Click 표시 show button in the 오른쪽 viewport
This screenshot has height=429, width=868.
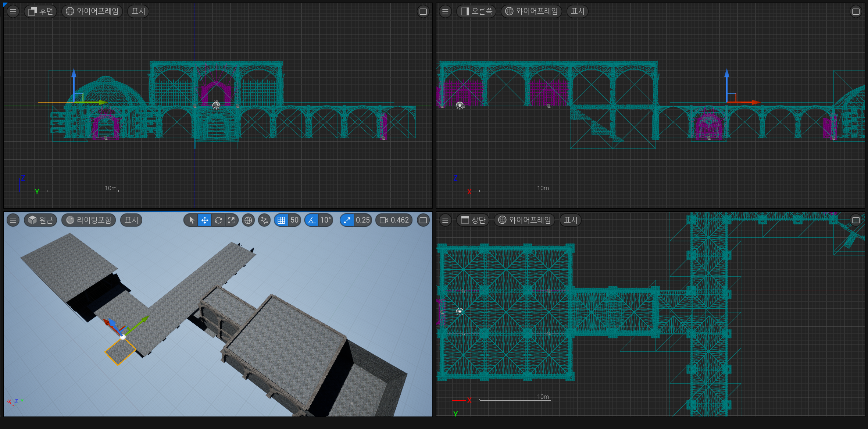pyautogui.click(x=577, y=11)
